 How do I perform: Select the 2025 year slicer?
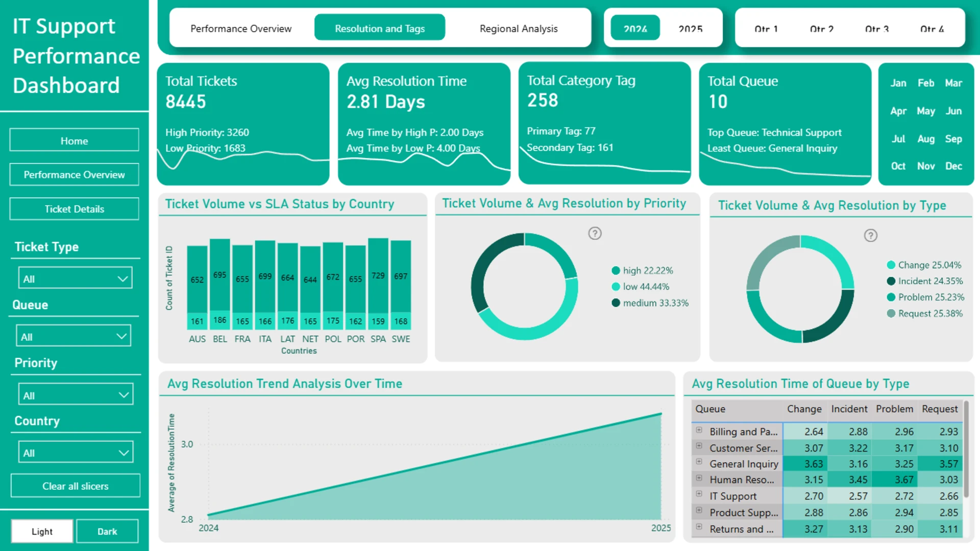coord(690,29)
